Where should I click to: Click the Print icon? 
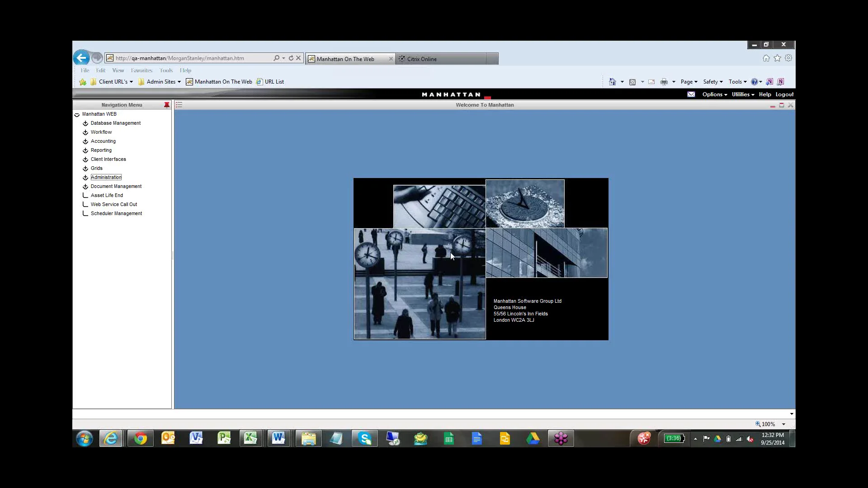click(665, 81)
